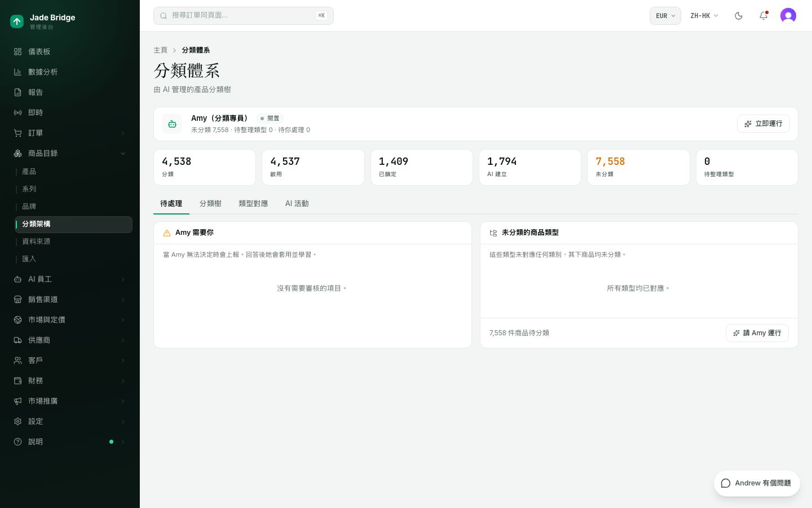The height and width of the screenshot is (508, 812).
Task: Click the 立即運行 button
Action: [x=764, y=124]
